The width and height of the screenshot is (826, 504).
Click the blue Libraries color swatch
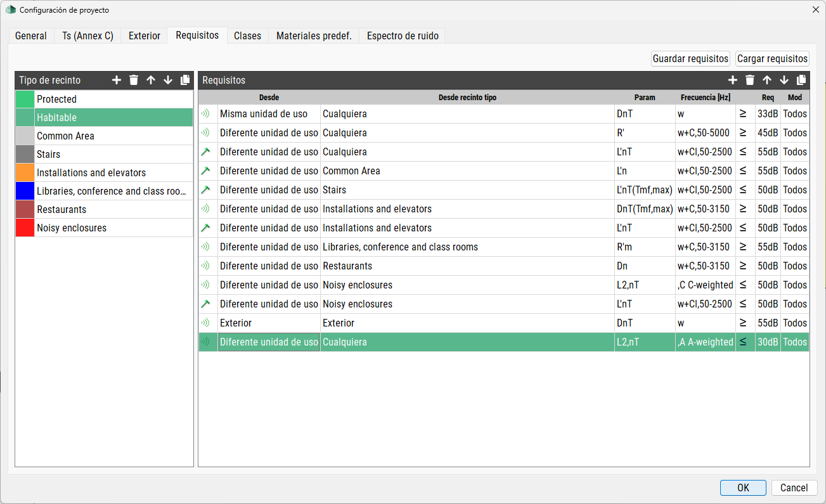[25, 191]
